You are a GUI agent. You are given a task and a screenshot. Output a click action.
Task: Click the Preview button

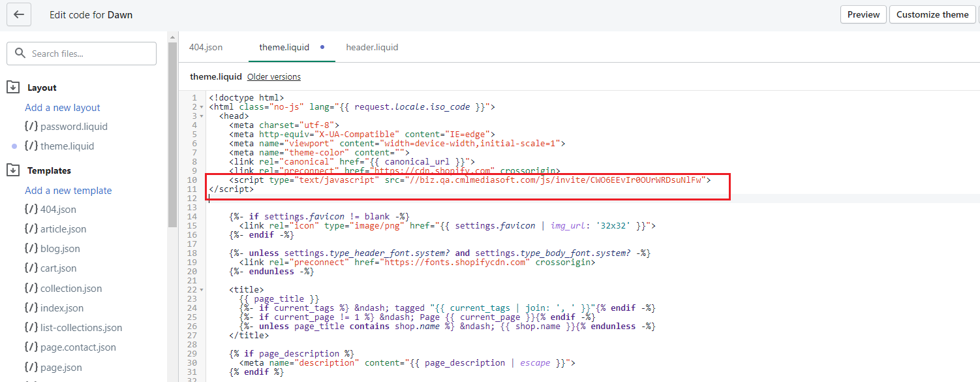(864, 14)
